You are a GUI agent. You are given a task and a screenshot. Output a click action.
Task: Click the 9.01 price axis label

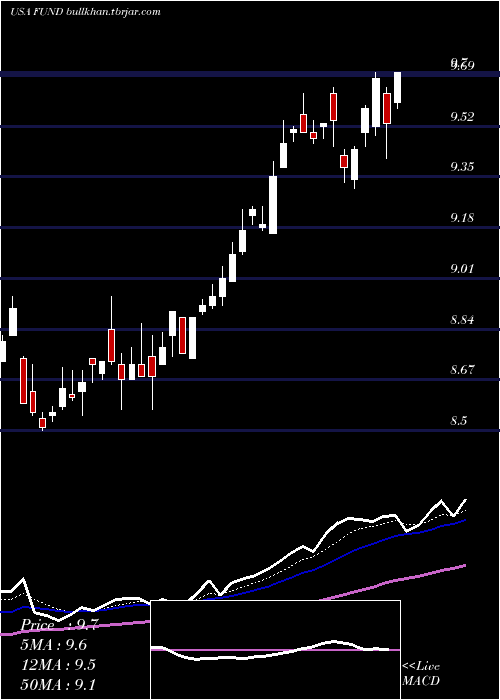(462, 269)
